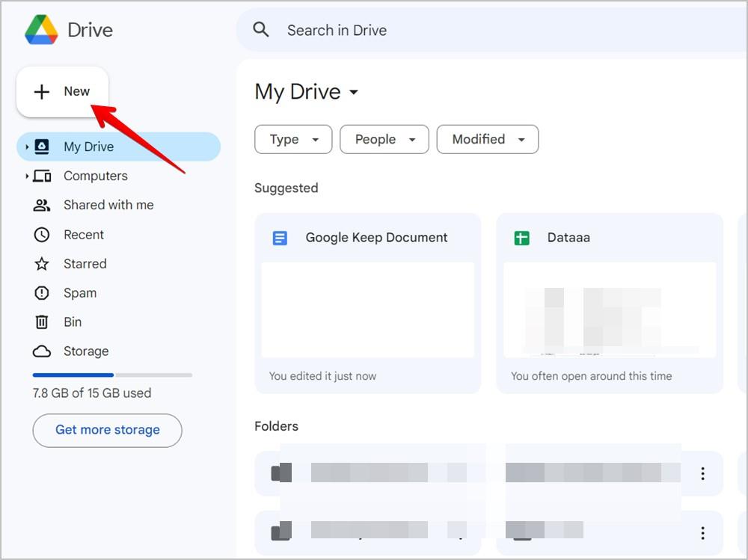
Task: Click the 7.8 GB of 15 GB used text
Action: (x=92, y=393)
